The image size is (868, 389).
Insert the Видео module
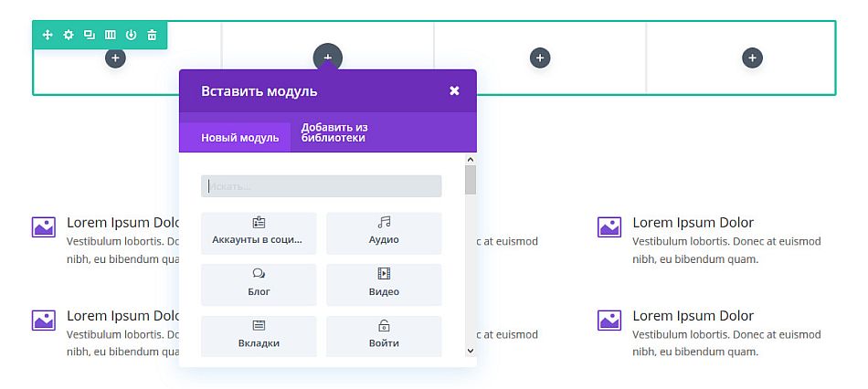pos(384,284)
